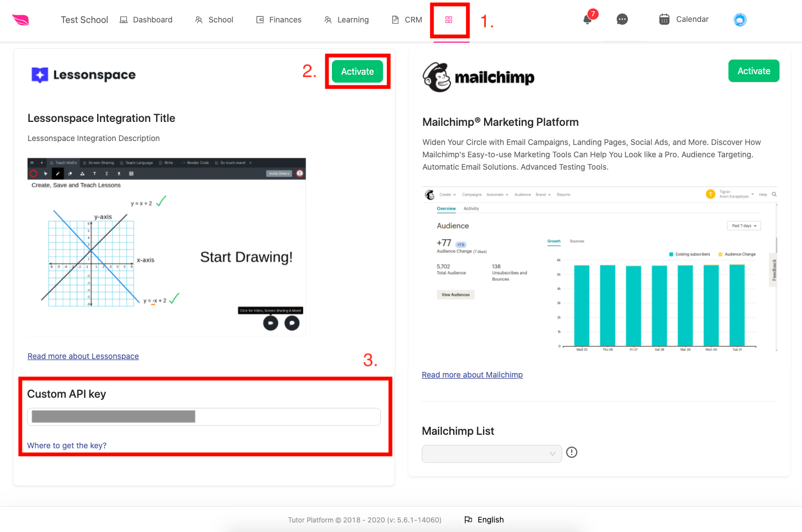This screenshot has height=532, width=802.
Task: Click the Where to get the key? link
Action: point(67,445)
